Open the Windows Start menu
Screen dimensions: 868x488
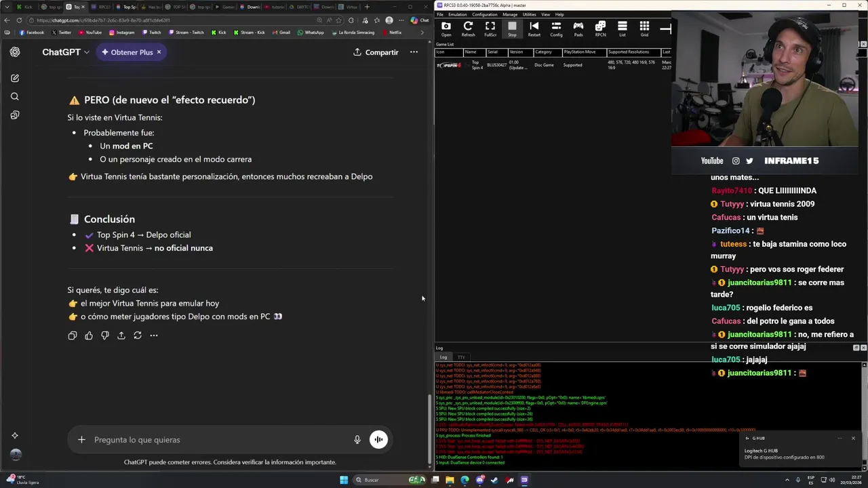click(344, 480)
